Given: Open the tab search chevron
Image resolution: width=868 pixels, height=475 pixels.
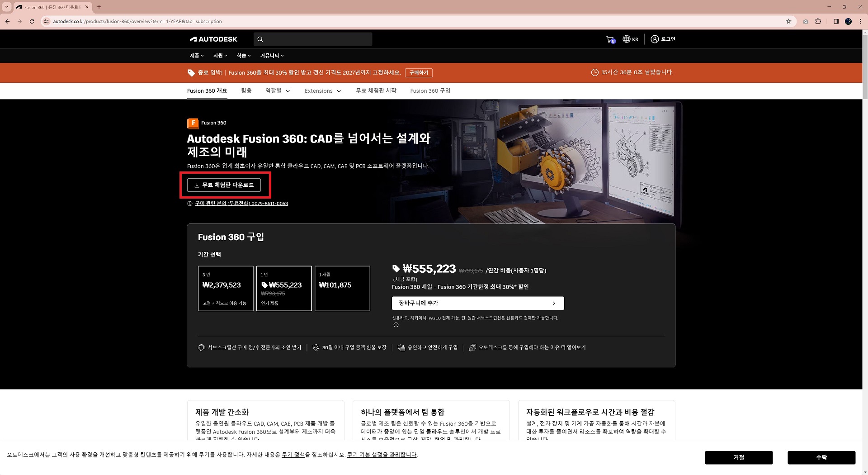Looking at the screenshot, I should [7, 7].
